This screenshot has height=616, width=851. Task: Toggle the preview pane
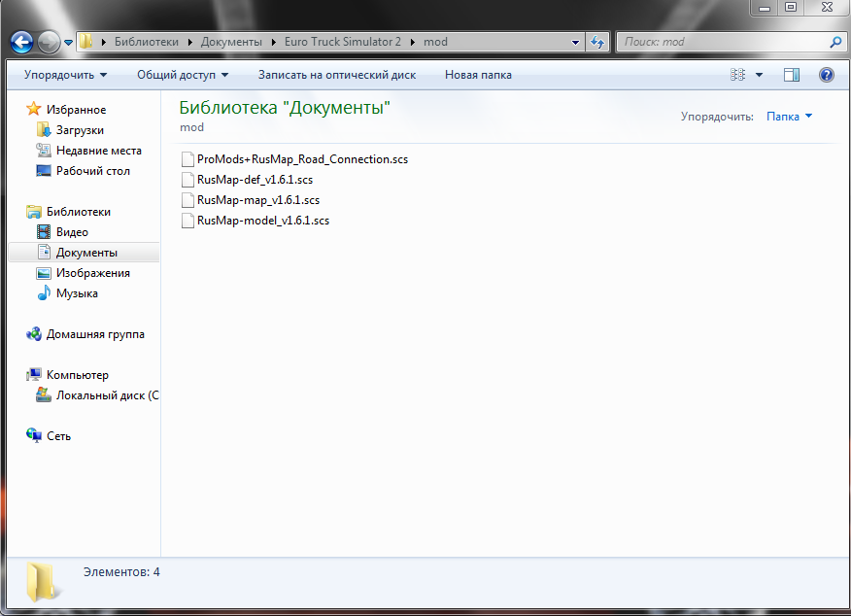(792, 75)
